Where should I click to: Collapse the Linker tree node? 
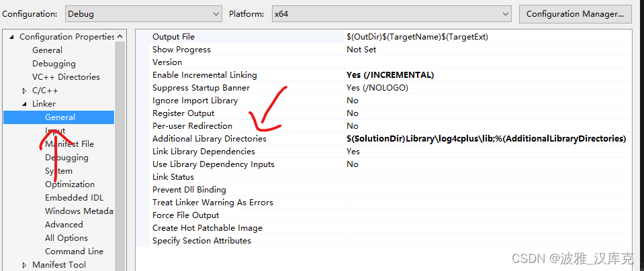(24, 104)
